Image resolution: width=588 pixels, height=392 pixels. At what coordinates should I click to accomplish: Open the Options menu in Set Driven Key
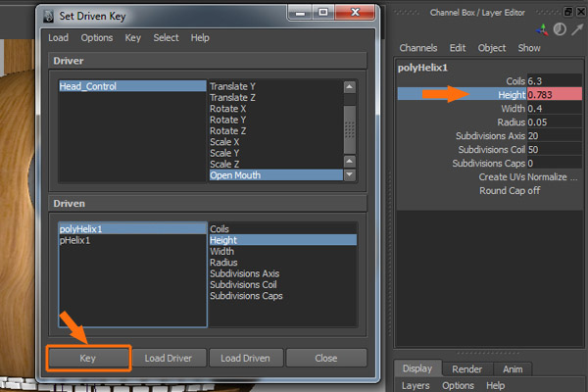click(97, 38)
